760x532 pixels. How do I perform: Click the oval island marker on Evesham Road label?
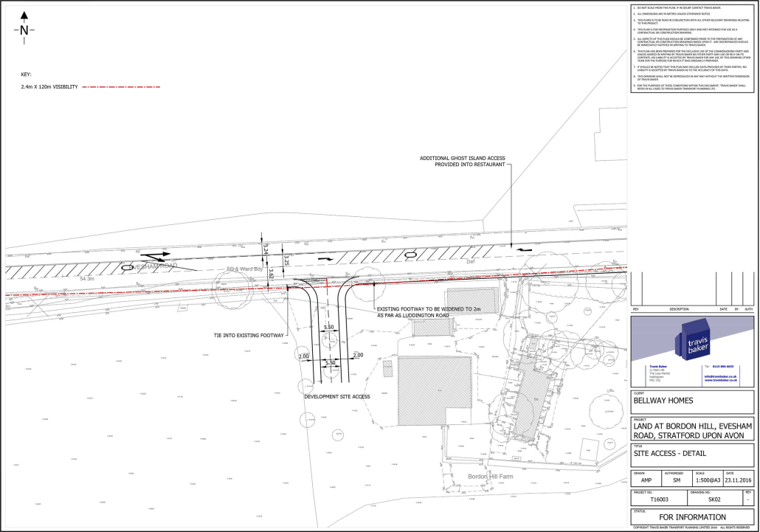point(128,267)
